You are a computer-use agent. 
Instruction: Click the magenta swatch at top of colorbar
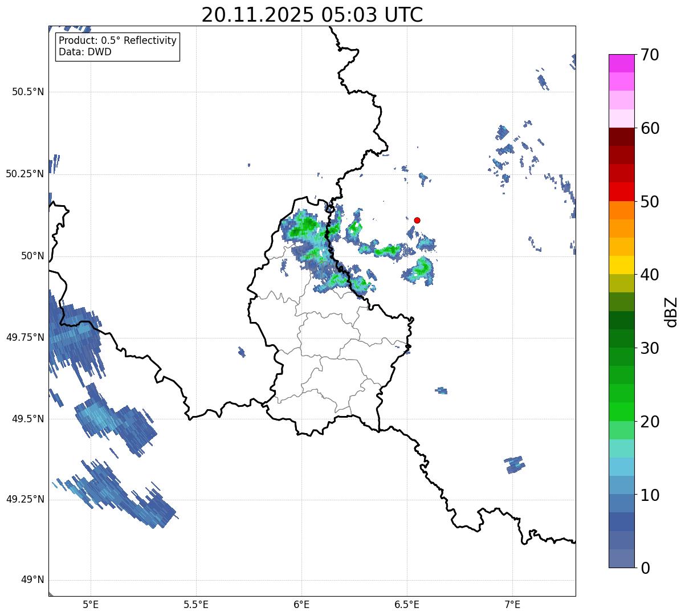622,63
